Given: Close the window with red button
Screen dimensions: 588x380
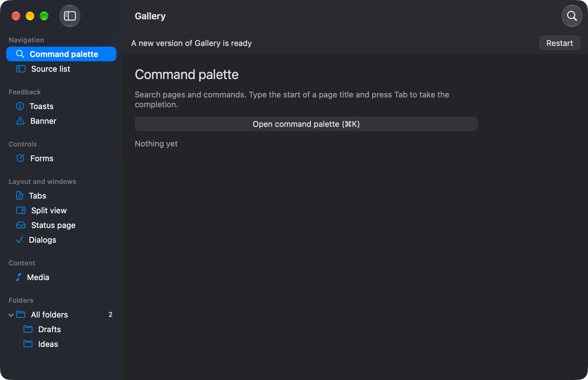Looking at the screenshot, I should coord(16,16).
